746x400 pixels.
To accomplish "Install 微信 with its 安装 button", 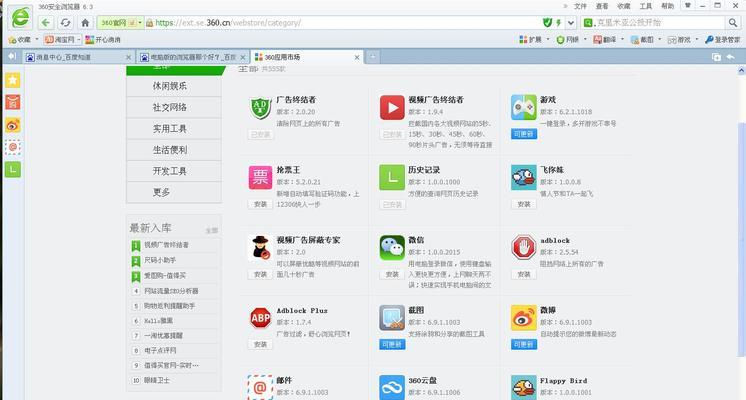I will 392,274.
